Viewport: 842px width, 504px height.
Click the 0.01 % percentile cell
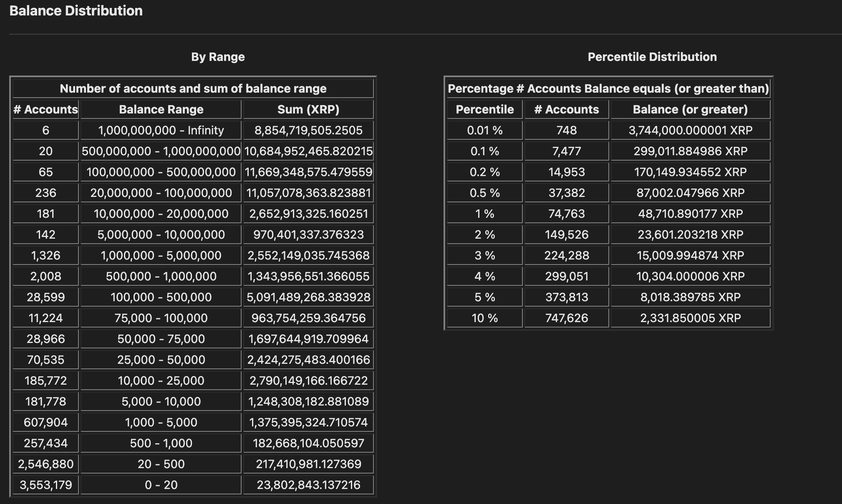tap(484, 130)
